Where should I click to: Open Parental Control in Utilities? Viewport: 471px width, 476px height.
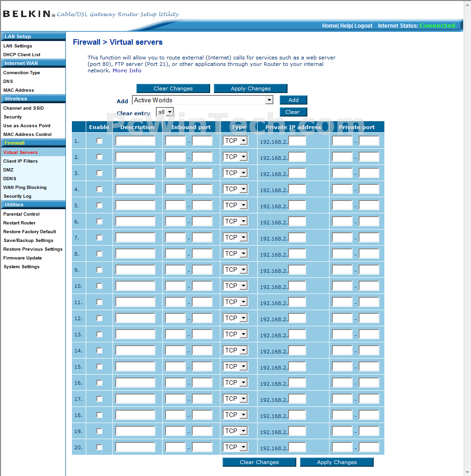pos(21,214)
